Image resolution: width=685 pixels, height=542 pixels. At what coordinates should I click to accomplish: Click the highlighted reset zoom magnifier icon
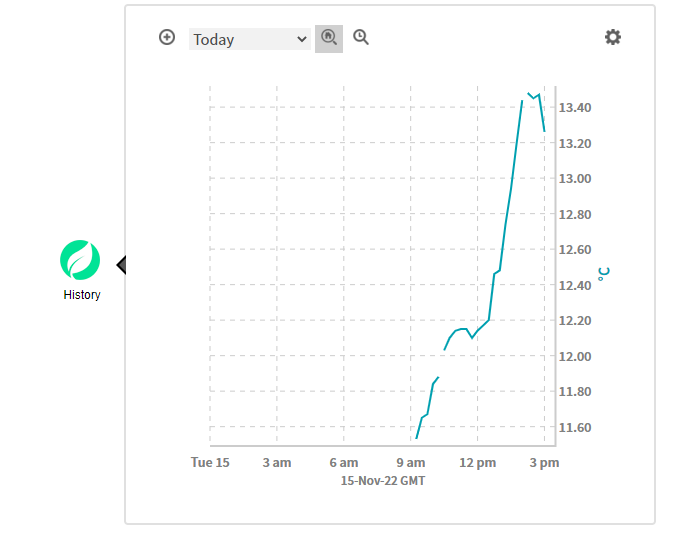tap(329, 38)
